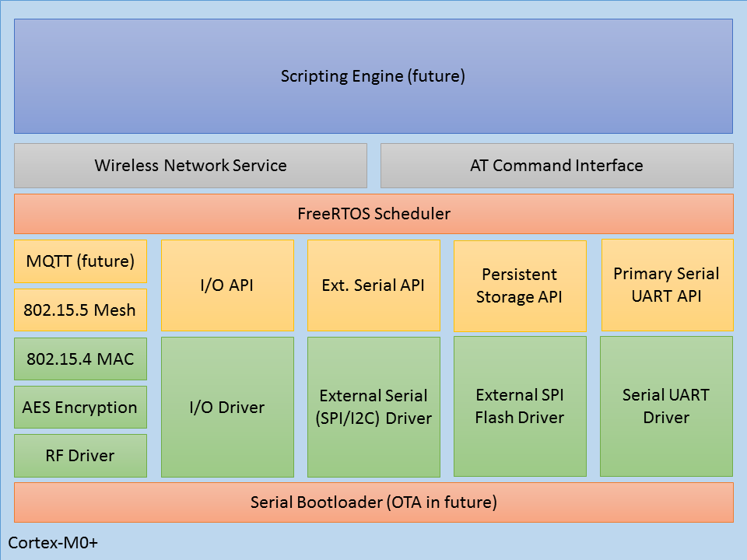Image resolution: width=747 pixels, height=560 pixels.
Task: Click the light blue Cortex-M0+ background border
Action: 467,543
